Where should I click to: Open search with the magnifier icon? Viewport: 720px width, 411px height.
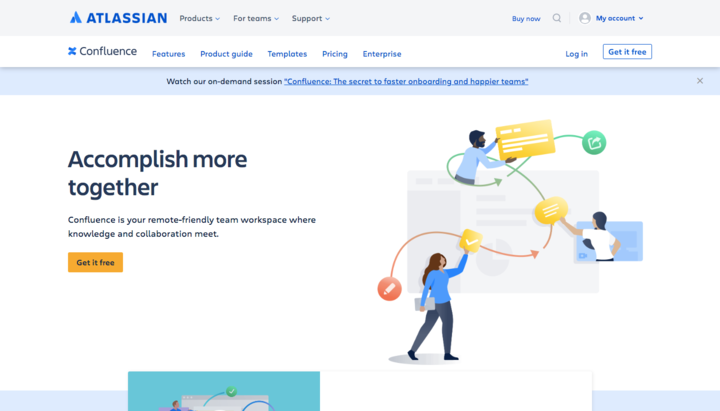pyautogui.click(x=557, y=18)
